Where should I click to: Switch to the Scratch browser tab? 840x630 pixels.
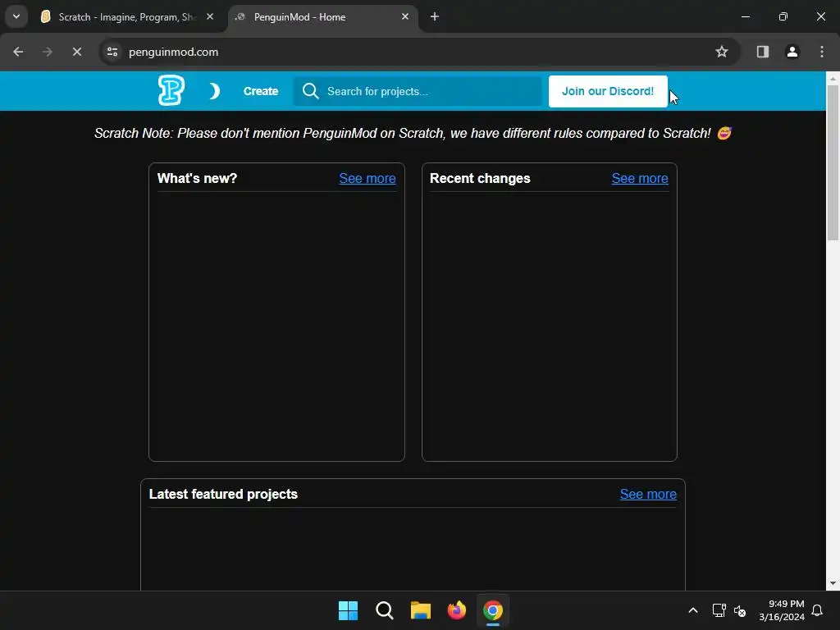point(127,17)
